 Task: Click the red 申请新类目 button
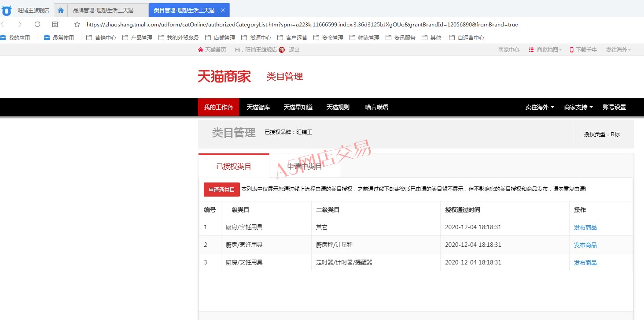click(222, 190)
